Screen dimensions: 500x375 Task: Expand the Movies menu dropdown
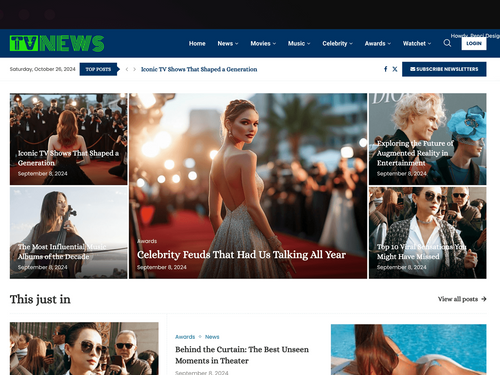coord(263,43)
